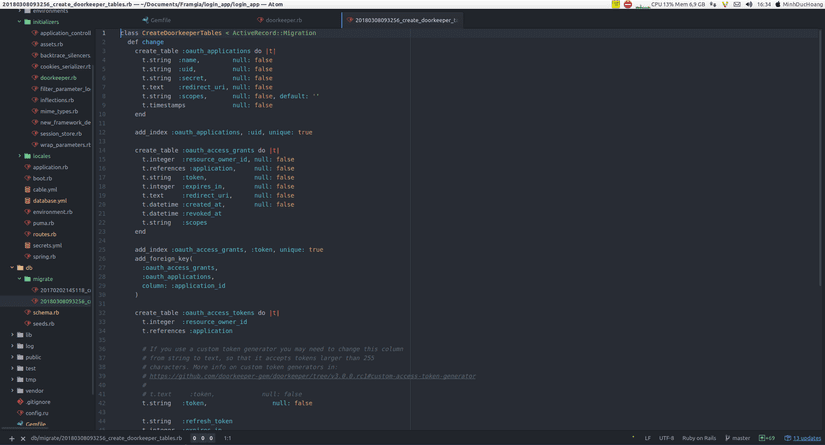Image resolution: width=825 pixels, height=445 pixels.
Task: Open the doorkeeper GitHub URL in comment
Action: pyautogui.click(x=309, y=376)
